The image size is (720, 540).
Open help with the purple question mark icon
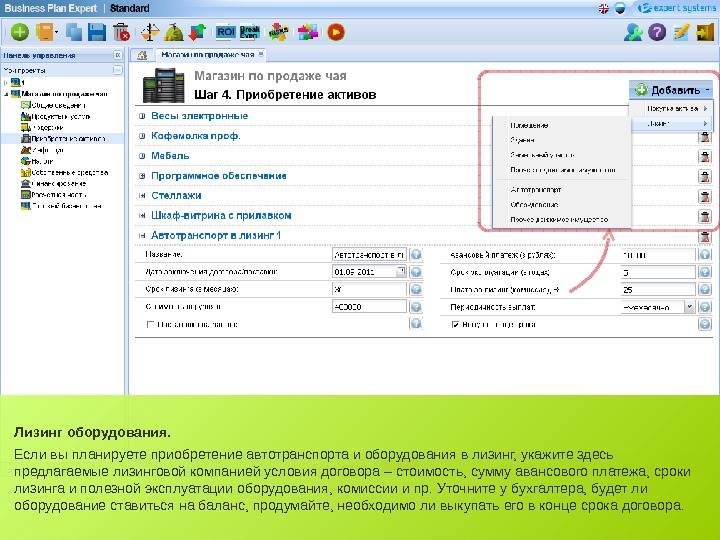(657, 32)
